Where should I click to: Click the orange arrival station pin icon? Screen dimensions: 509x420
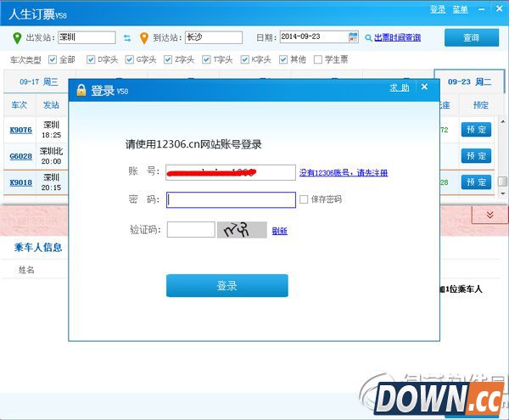tap(144, 38)
